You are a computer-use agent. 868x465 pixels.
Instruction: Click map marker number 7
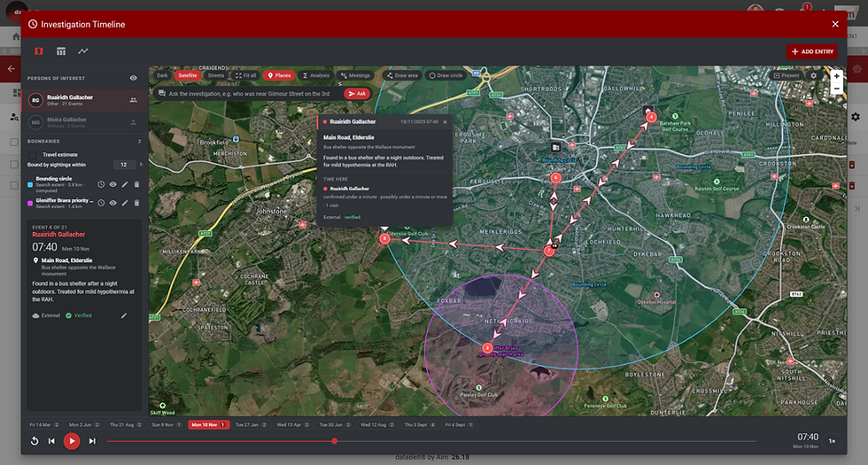pyautogui.click(x=548, y=251)
